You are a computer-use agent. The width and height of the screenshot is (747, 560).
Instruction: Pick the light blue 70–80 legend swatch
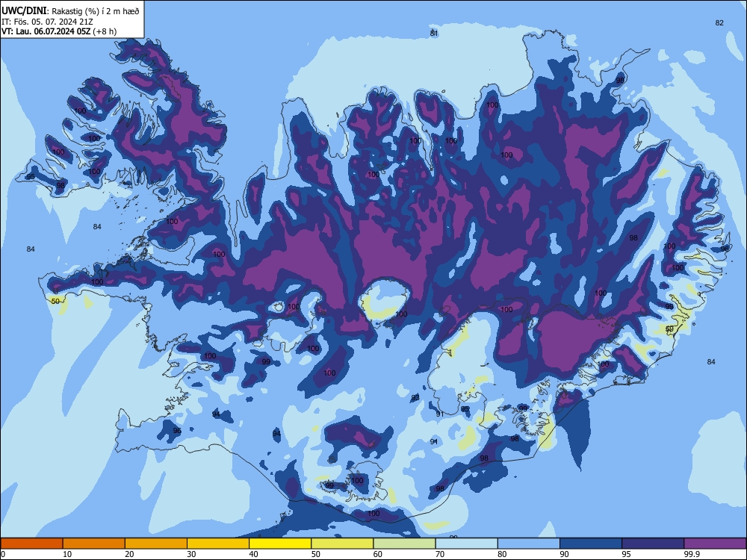[466, 544]
